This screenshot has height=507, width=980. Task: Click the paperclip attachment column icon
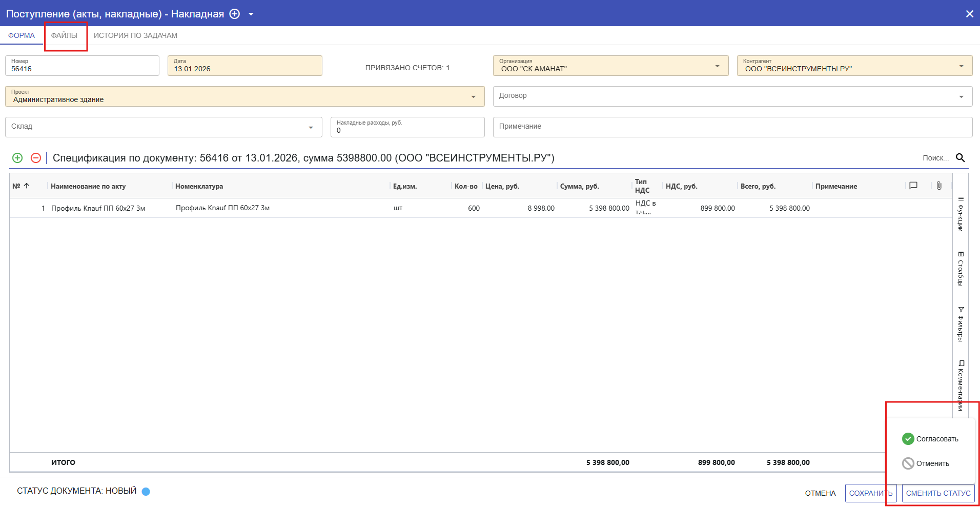tap(938, 186)
